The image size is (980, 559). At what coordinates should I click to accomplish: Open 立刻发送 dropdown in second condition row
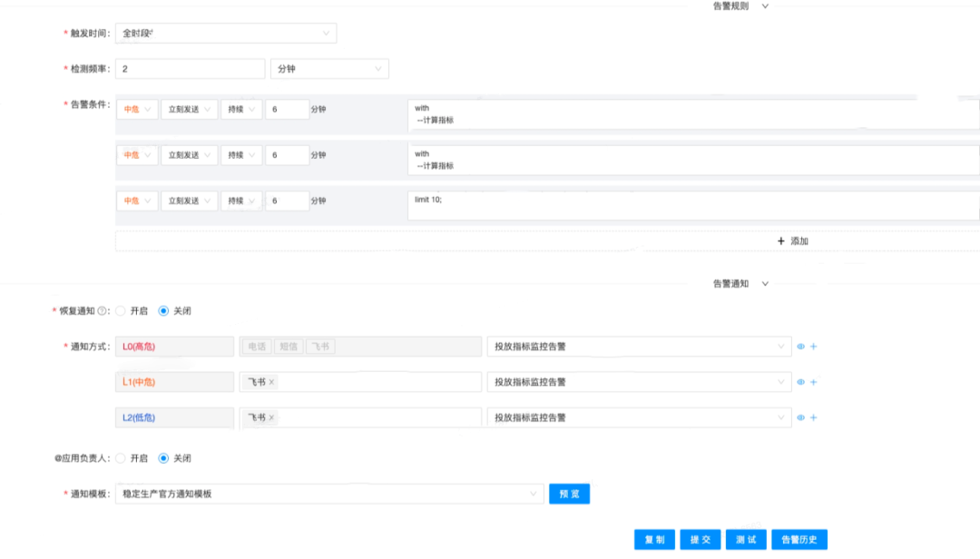click(190, 155)
